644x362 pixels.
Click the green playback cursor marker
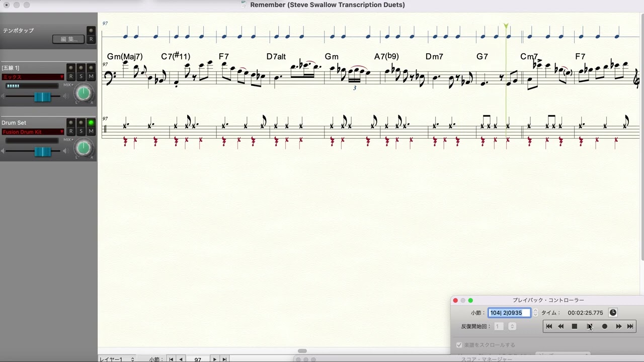pos(506,26)
